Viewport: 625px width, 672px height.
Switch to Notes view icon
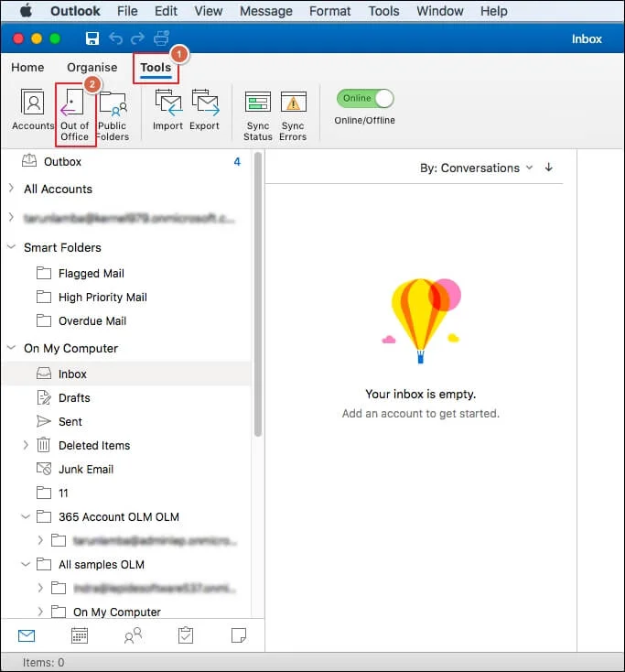[x=239, y=635]
